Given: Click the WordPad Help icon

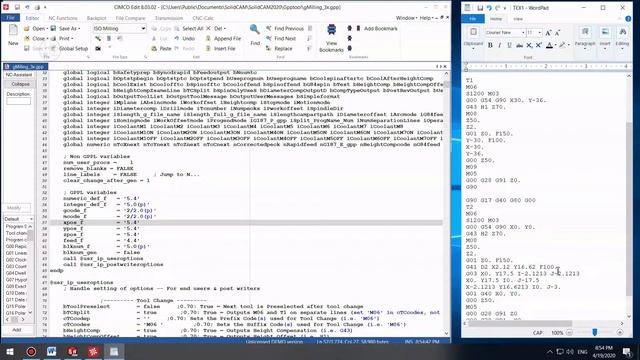Looking at the screenshot, I should [628, 19].
